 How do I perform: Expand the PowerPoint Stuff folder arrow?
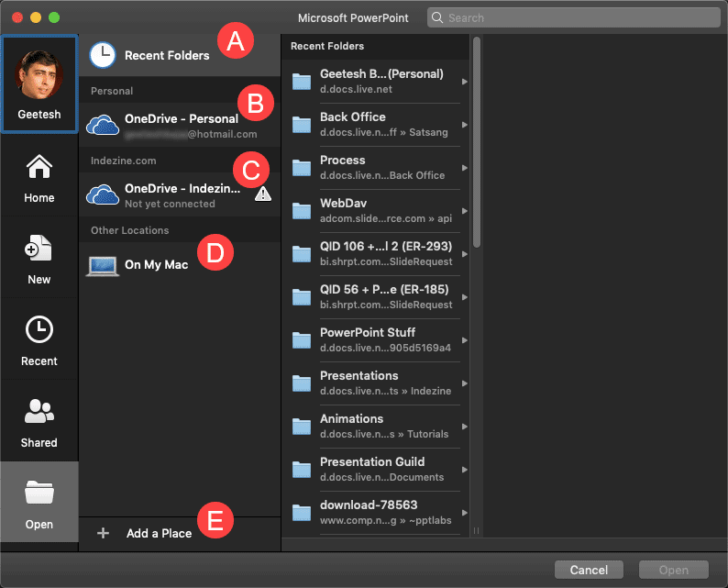tap(464, 340)
